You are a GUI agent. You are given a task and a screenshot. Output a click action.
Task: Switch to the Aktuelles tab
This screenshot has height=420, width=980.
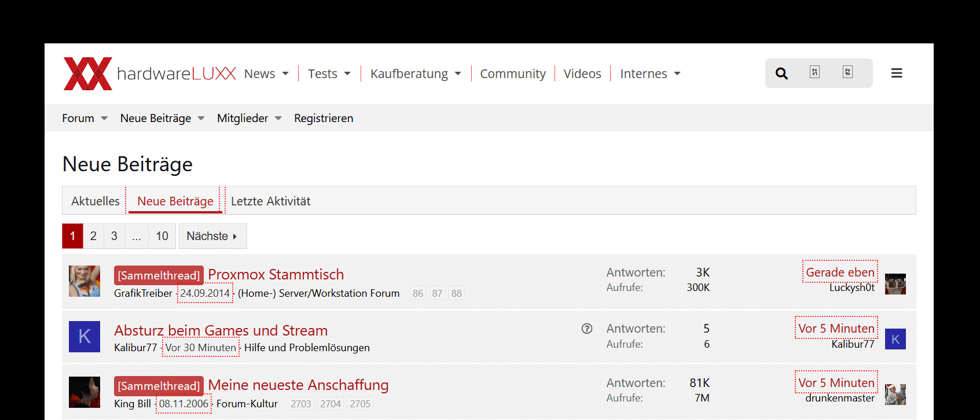coord(95,201)
